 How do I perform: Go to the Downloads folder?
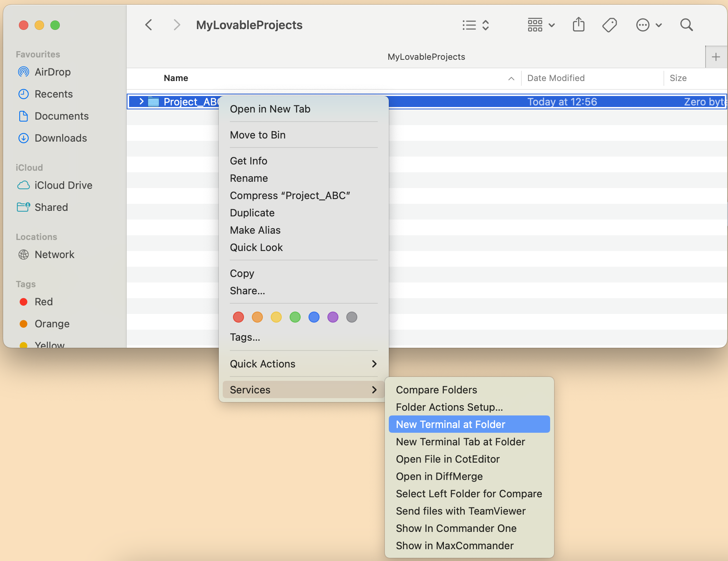point(61,138)
